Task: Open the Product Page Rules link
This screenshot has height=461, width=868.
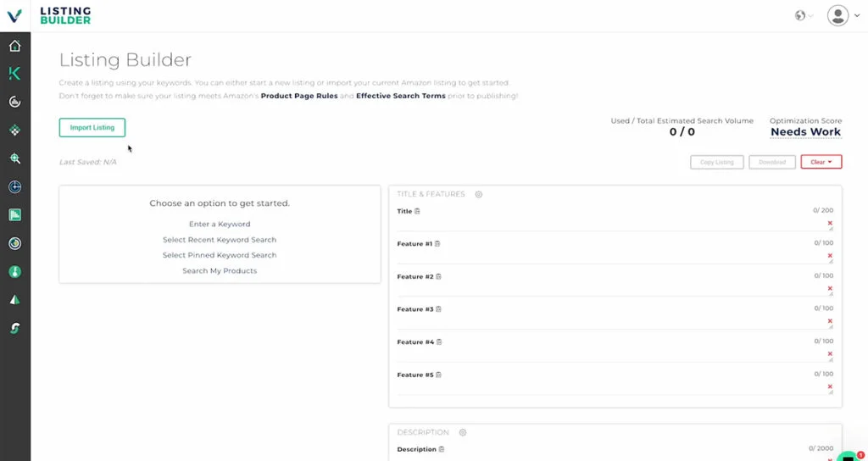Action: [x=299, y=96]
